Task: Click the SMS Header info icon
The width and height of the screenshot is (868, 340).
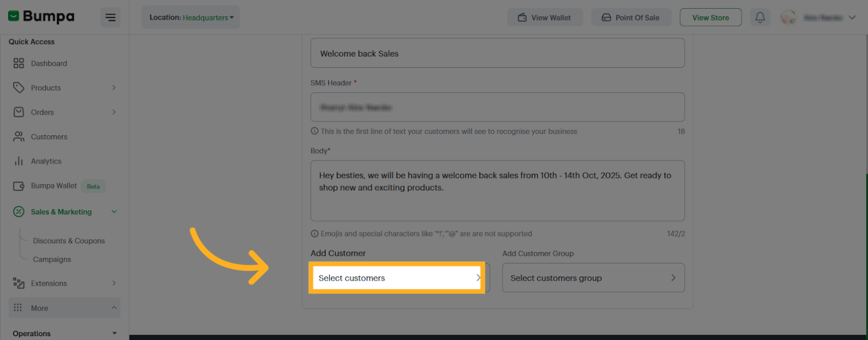Action: (x=315, y=131)
